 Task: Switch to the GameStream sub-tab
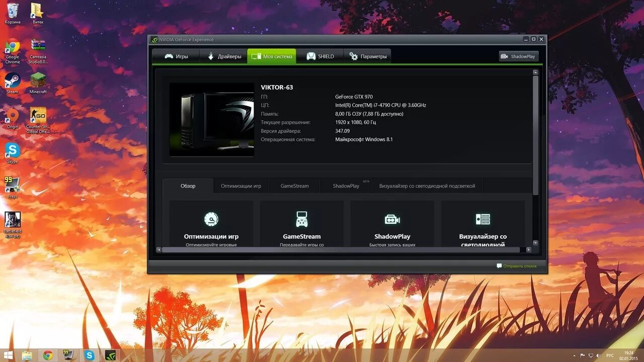click(x=295, y=186)
